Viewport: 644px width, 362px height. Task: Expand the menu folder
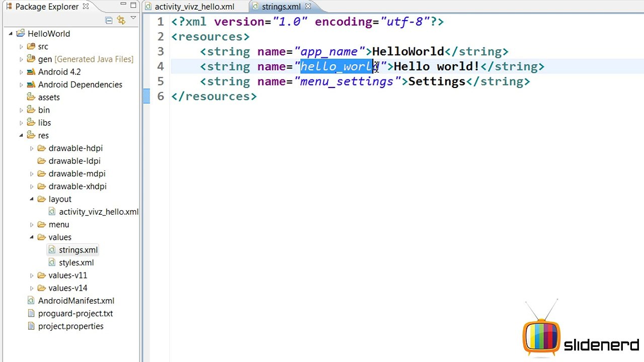point(32,225)
